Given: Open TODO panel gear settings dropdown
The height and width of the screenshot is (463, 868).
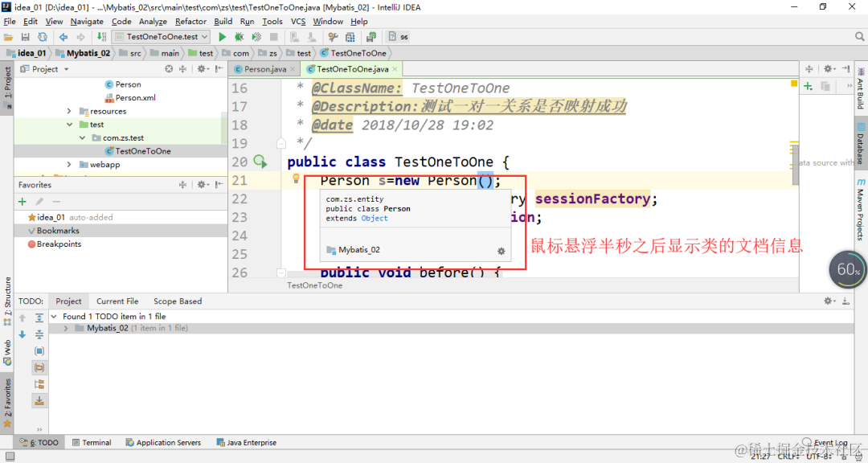Looking at the screenshot, I should (829, 301).
